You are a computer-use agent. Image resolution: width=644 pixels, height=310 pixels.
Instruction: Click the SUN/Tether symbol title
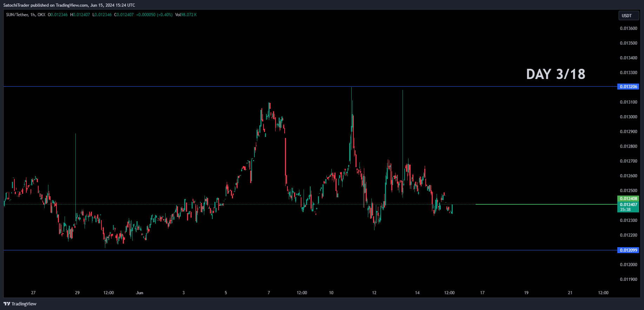17,15
